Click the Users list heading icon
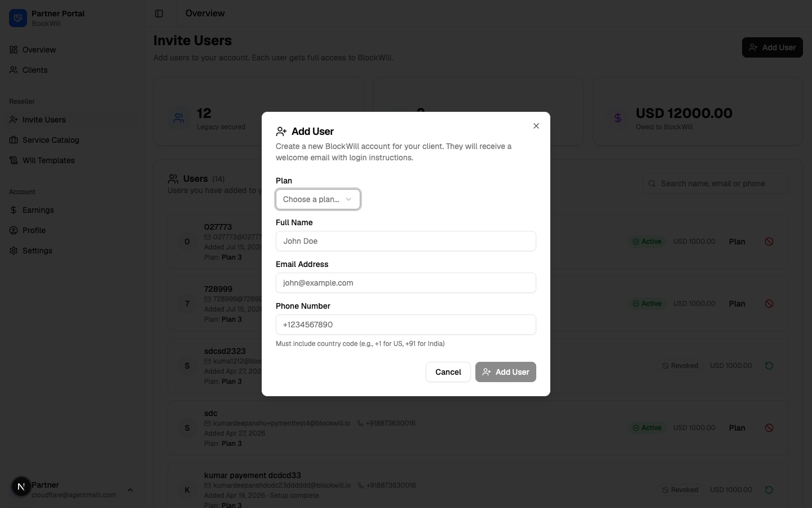 [173, 178]
